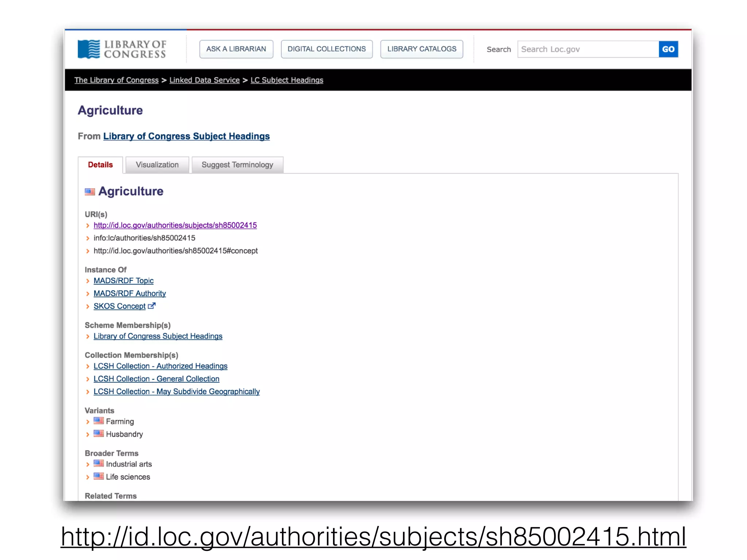Click the info:lc/authorities/sh85002415 text
This screenshot has height=560, width=747.
[144, 238]
